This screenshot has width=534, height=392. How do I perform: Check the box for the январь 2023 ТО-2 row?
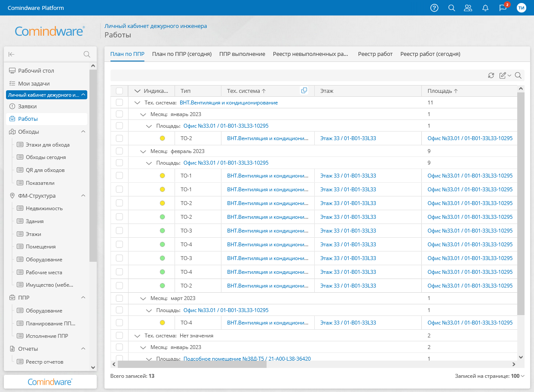(x=120, y=138)
